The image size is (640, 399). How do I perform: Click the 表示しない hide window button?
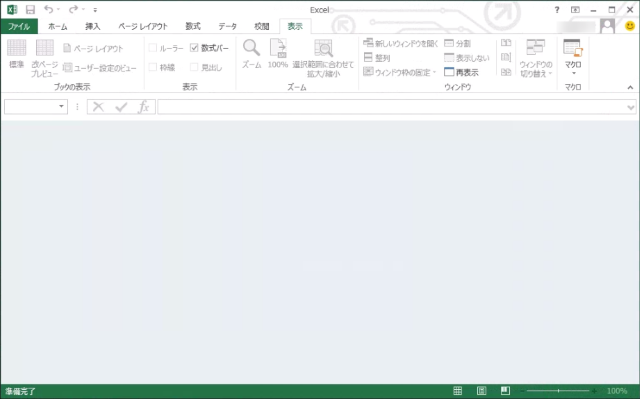click(x=467, y=58)
